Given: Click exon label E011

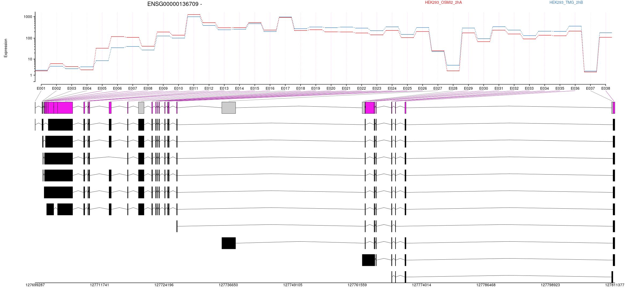Looking at the screenshot, I should click(194, 88).
